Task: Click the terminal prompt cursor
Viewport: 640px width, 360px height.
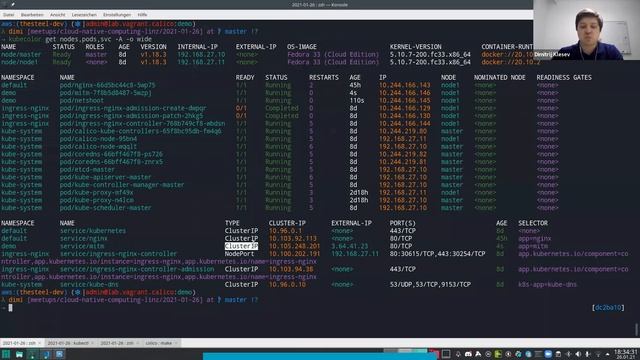Action: 11,308
